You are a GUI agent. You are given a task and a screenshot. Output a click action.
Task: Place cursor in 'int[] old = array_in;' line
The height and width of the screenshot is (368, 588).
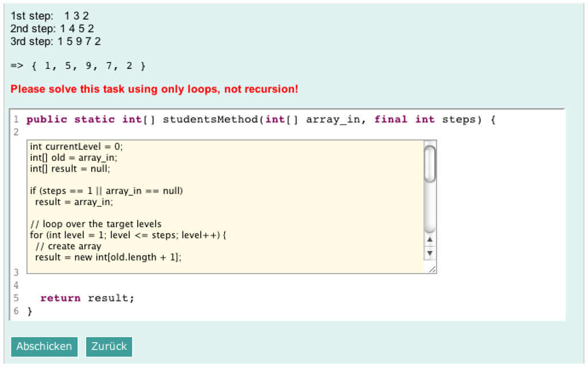73,157
